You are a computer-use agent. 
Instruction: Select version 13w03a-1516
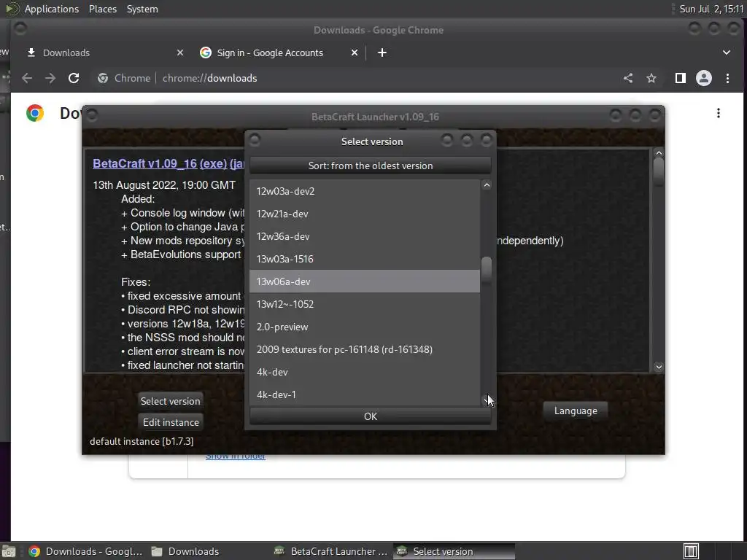(x=365, y=259)
